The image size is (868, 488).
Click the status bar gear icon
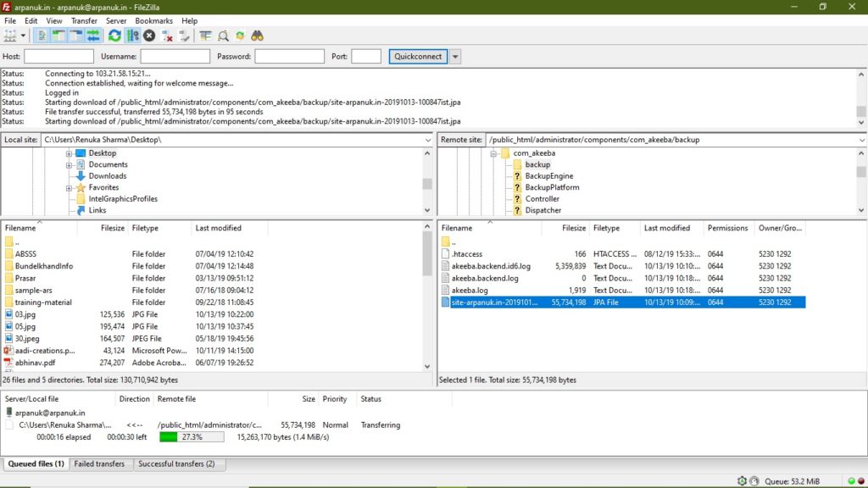point(742,481)
